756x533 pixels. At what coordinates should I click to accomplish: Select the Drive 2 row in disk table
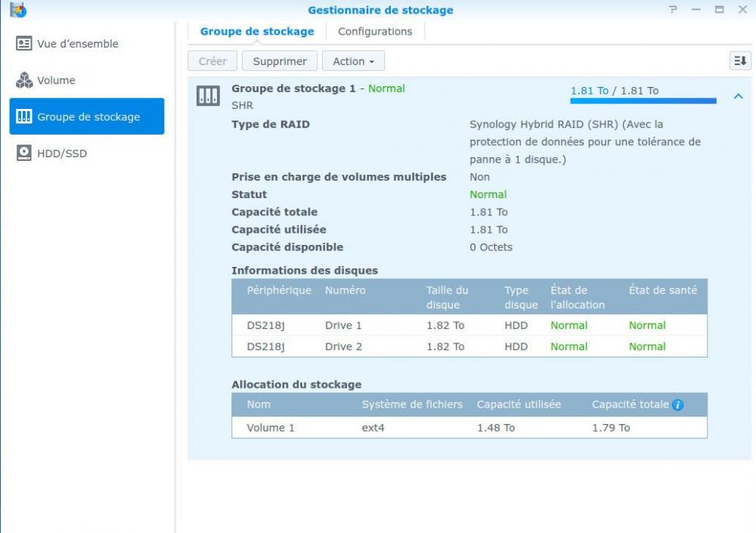pyautogui.click(x=469, y=346)
